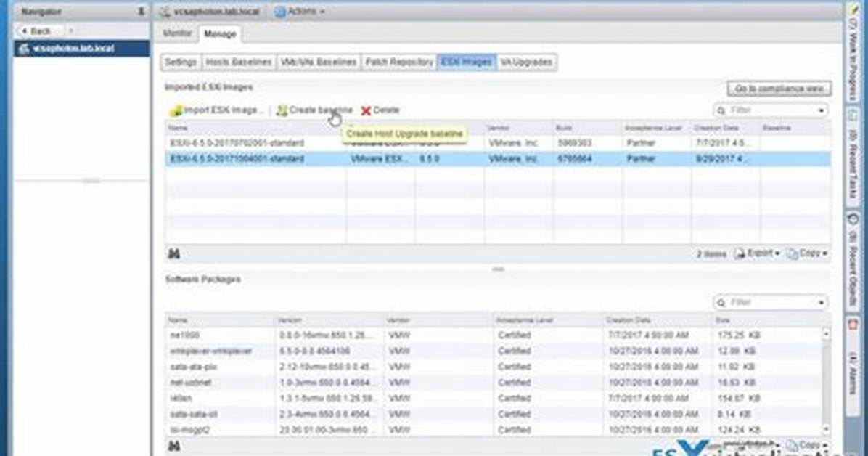
Task: Go forward using the Navigator arrow
Action: (x=71, y=31)
